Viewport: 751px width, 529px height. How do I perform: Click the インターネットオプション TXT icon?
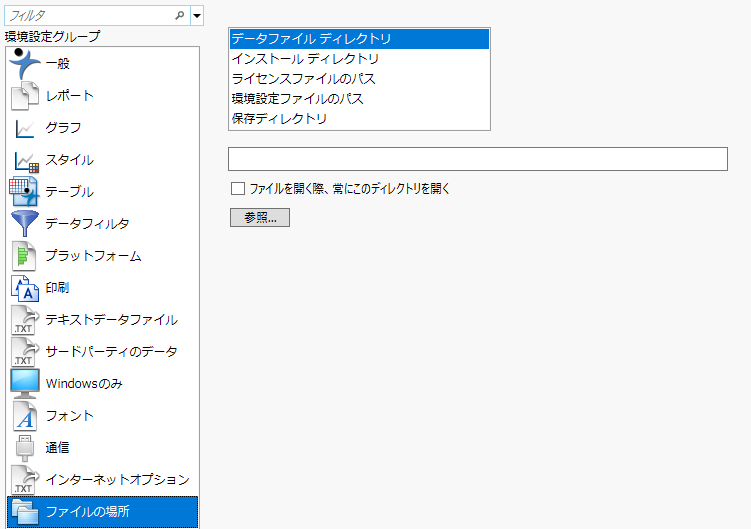pyautogui.click(x=24, y=480)
